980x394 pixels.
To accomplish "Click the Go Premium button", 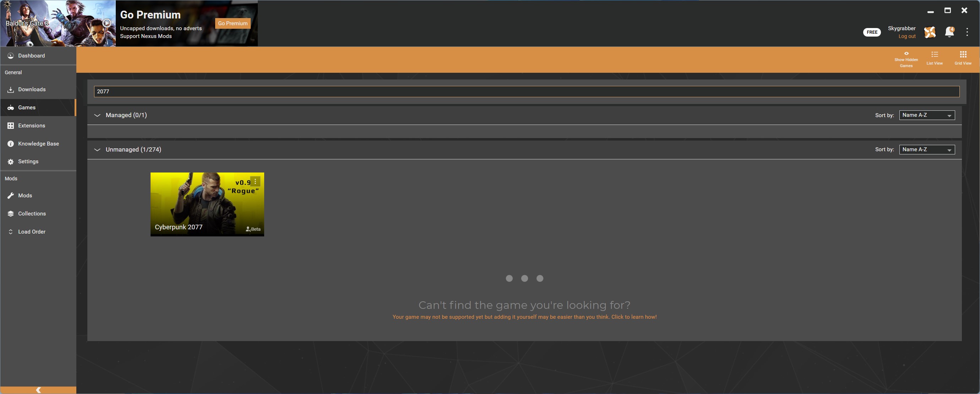I will pos(233,23).
